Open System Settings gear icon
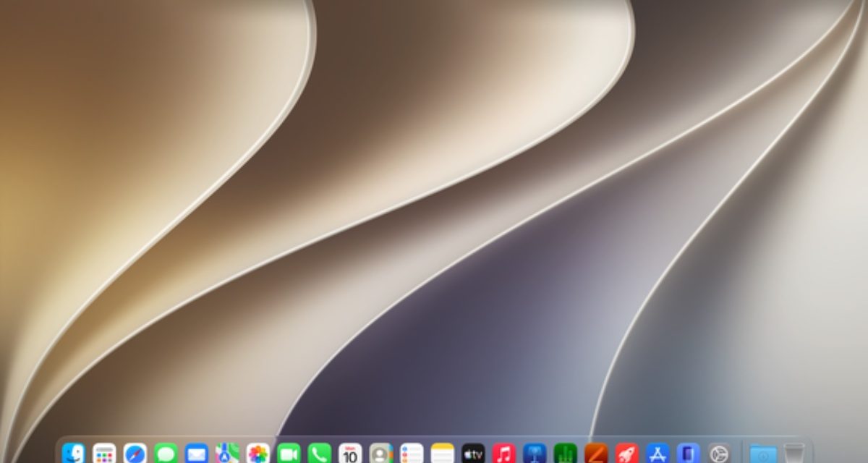The image size is (868, 463). click(719, 454)
